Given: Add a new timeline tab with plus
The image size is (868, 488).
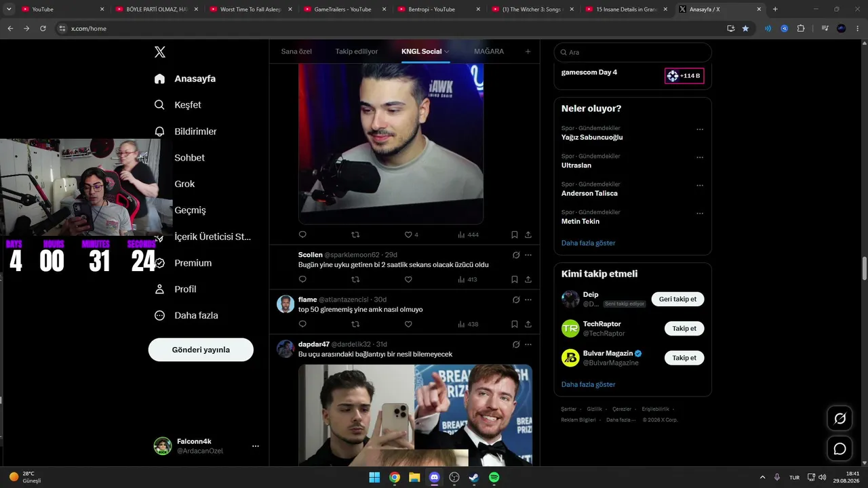Looking at the screenshot, I should coord(528,52).
